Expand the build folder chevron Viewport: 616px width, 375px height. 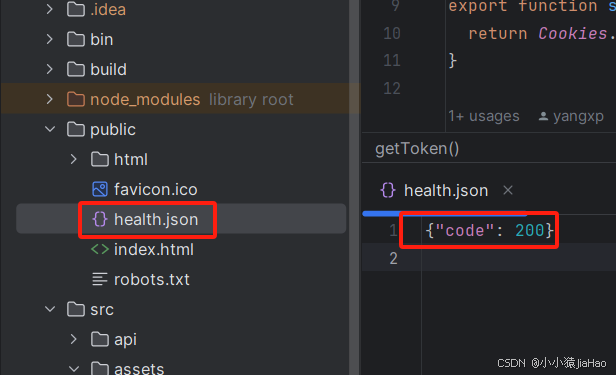pyautogui.click(x=50, y=69)
